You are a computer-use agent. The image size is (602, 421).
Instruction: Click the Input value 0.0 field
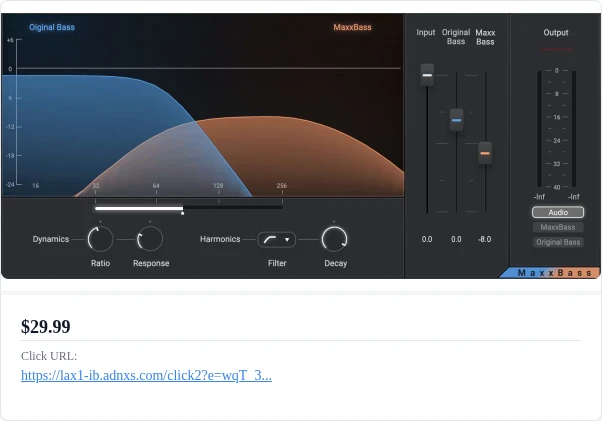click(427, 239)
